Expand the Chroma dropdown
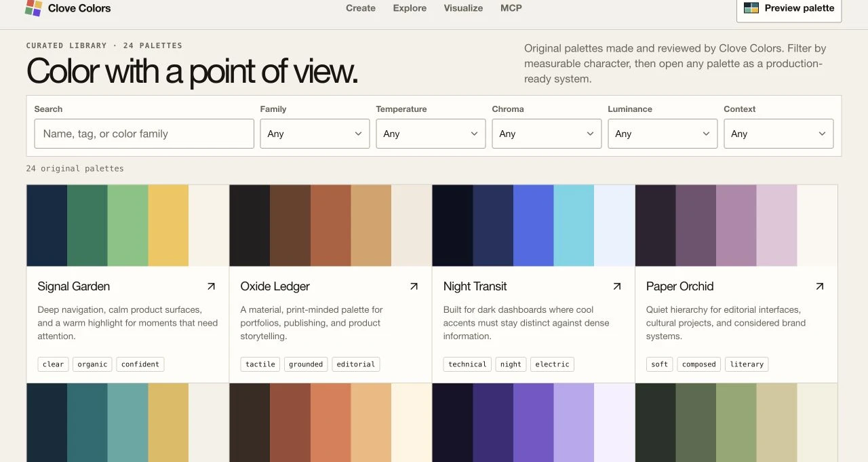The height and width of the screenshot is (462, 868). pyautogui.click(x=547, y=134)
